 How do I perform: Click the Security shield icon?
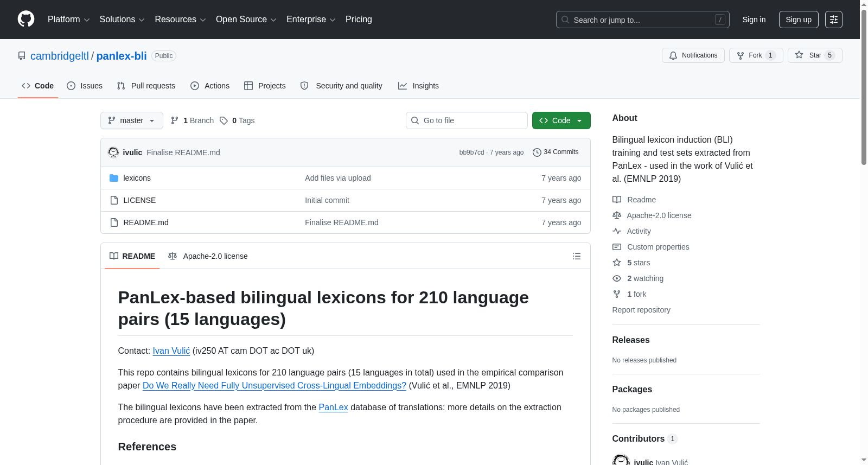pyautogui.click(x=304, y=86)
